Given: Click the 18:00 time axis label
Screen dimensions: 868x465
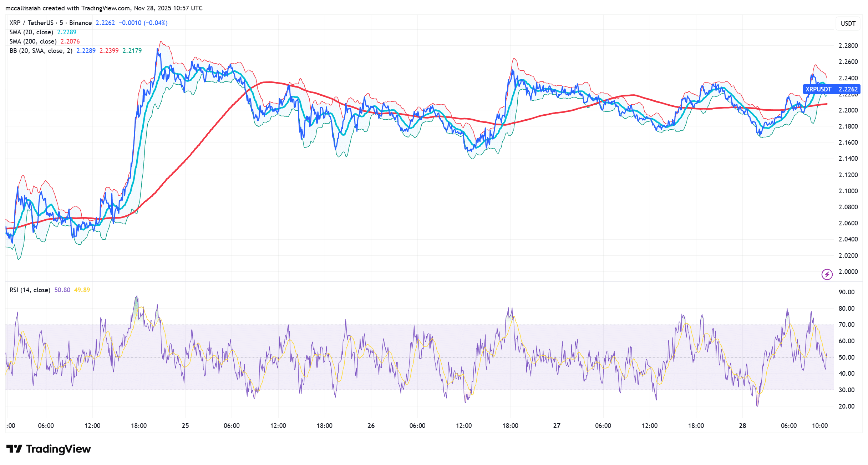Looking at the screenshot, I should pyautogui.click(x=139, y=425).
